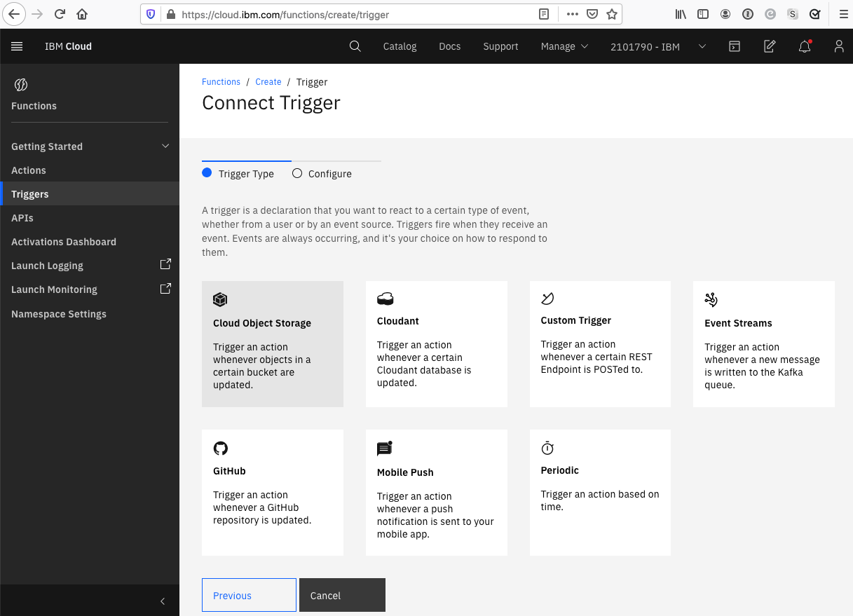Go to the browser home page icon
This screenshot has height=616, width=853.
[82, 13]
